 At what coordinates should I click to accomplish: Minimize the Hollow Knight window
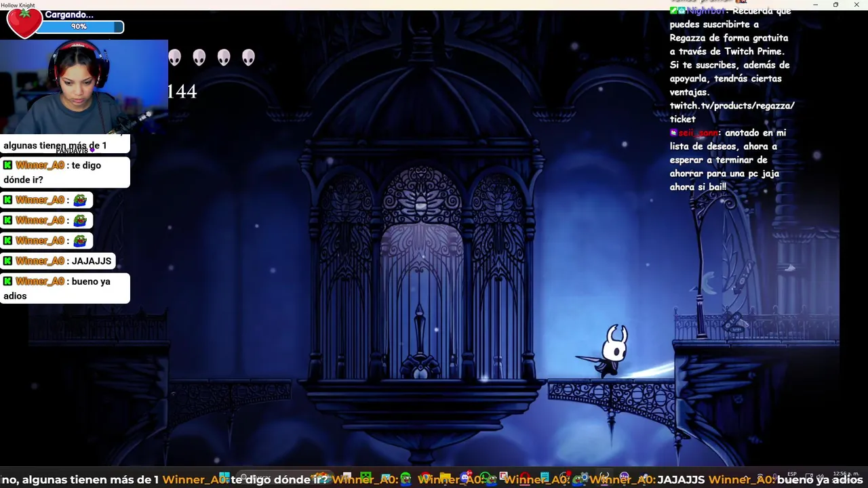(x=815, y=5)
